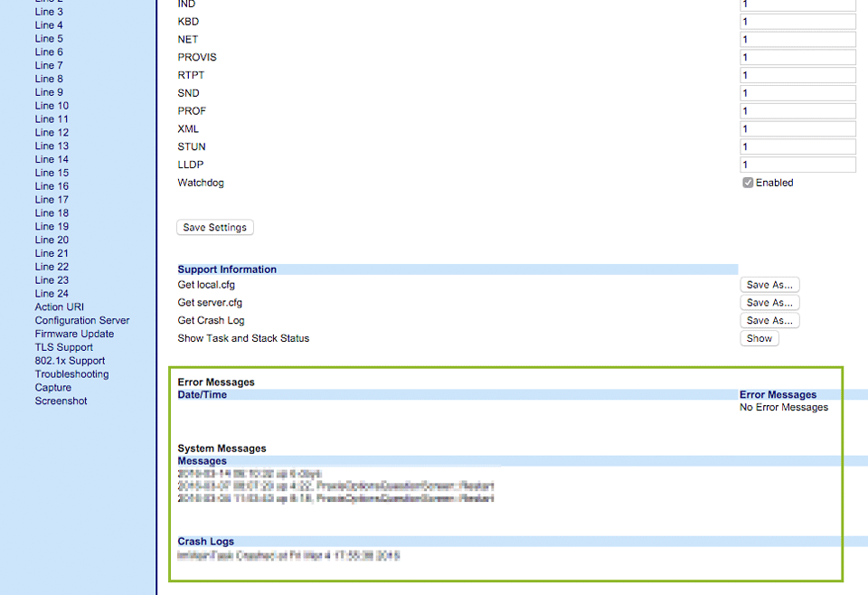Save the crash log file
This screenshot has height=595, width=868.
coord(769,321)
